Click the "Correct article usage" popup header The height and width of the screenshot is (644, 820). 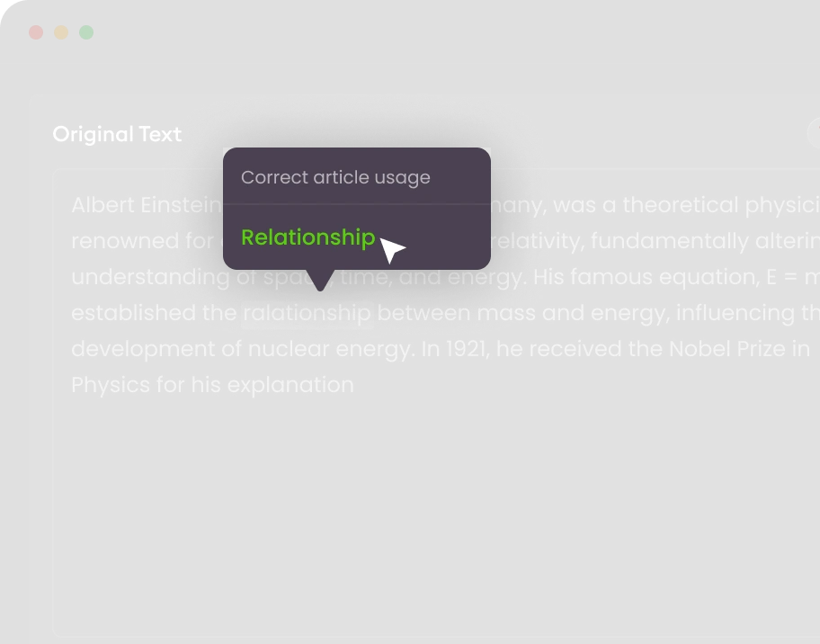335,178
